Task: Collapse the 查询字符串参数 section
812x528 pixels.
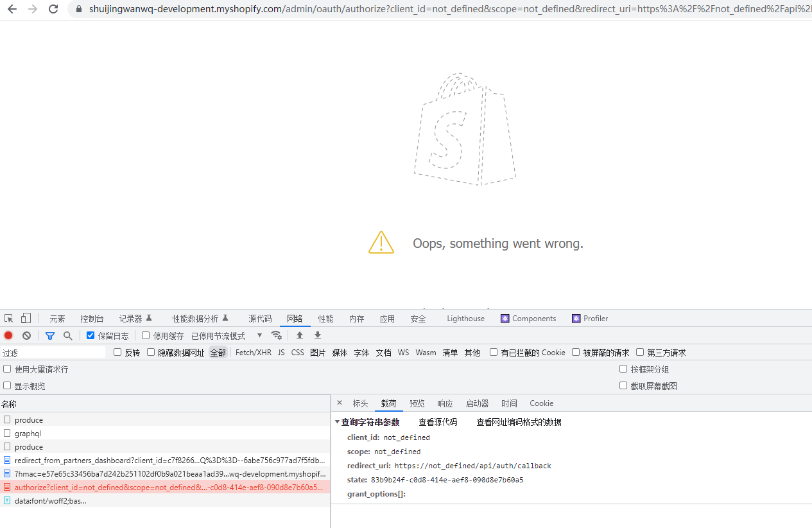Action: [x=338, y=422]
